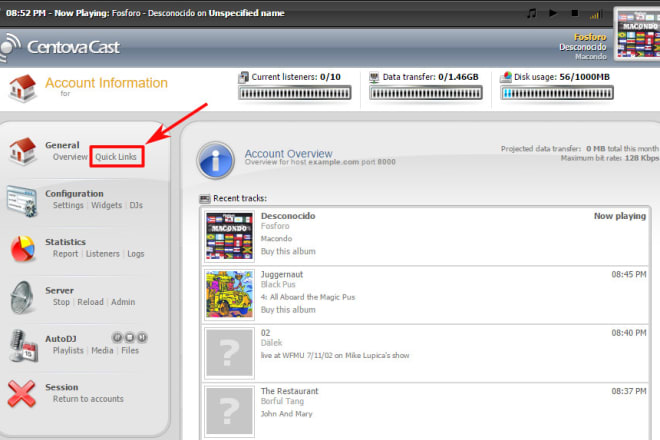Open the Listeners statistics
Viewport: 660px width, 440px height.
pos(103,254)
